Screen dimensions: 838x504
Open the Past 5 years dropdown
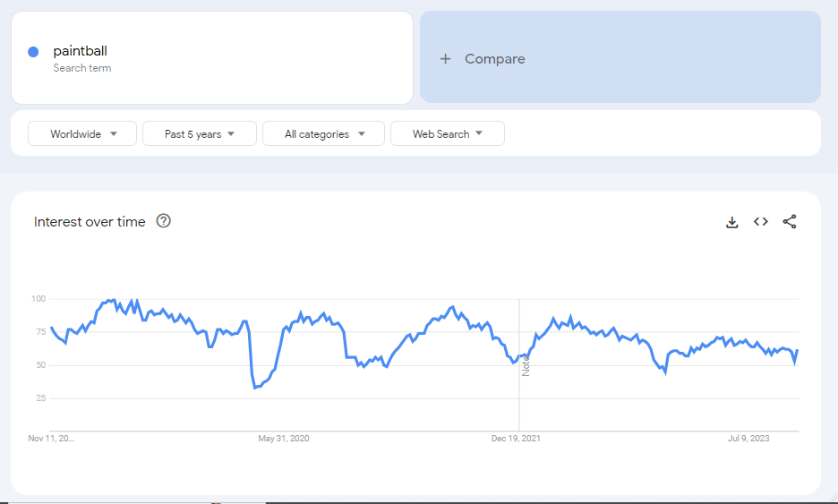pyautogui.click(x=200, y=133)
